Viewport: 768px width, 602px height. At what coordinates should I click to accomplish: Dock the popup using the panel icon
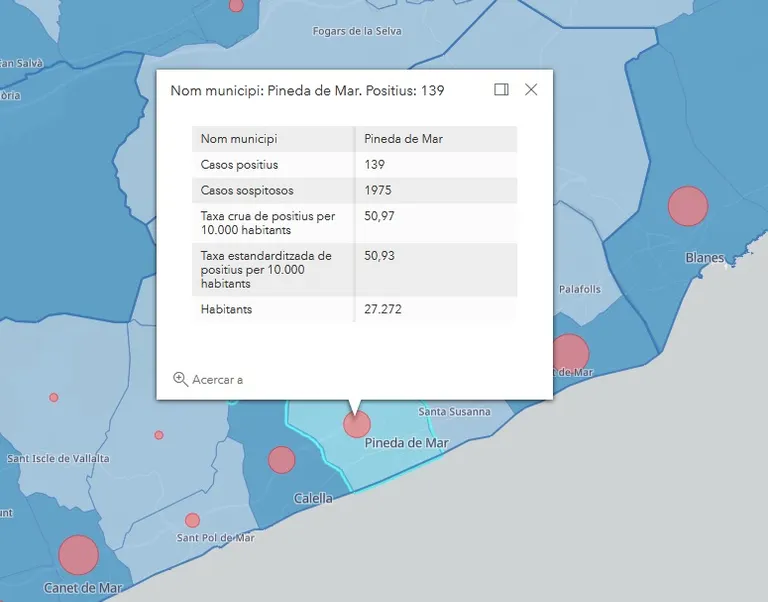tap(501, 90)
